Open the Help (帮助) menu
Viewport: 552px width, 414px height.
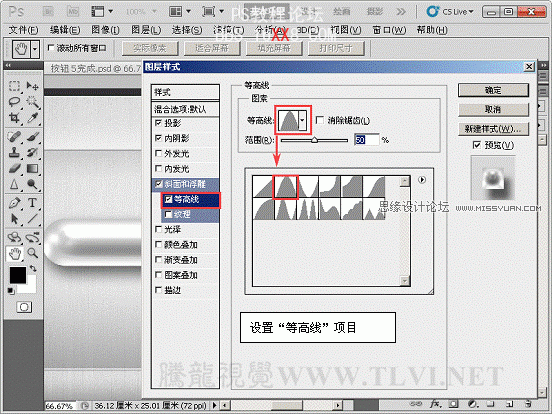click(x=432, y=30)
